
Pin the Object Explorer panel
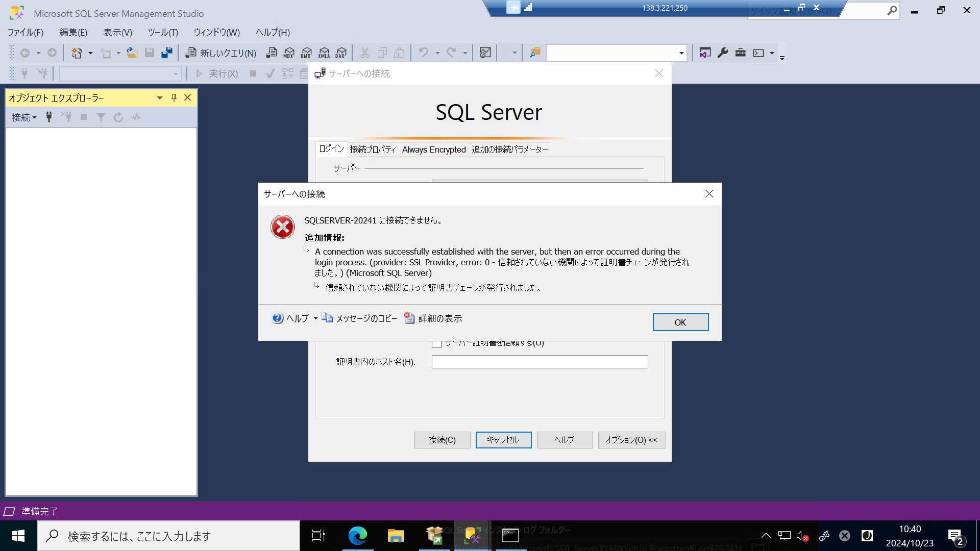click(x=174, y=97)
